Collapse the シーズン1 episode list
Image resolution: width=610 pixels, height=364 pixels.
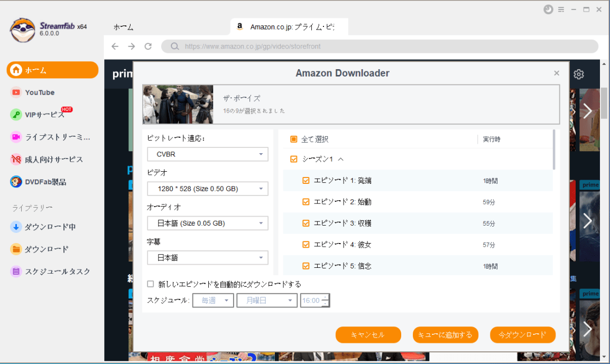pos(340,159)
